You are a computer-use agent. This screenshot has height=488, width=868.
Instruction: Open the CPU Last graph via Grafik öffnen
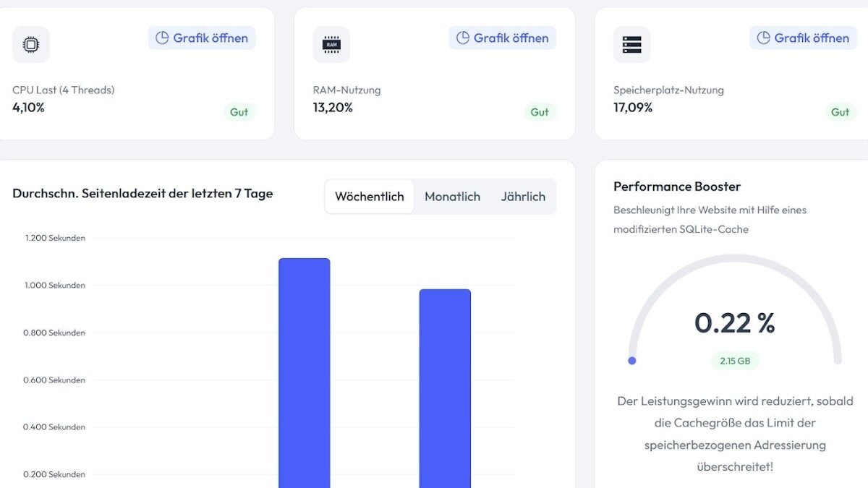202,38
